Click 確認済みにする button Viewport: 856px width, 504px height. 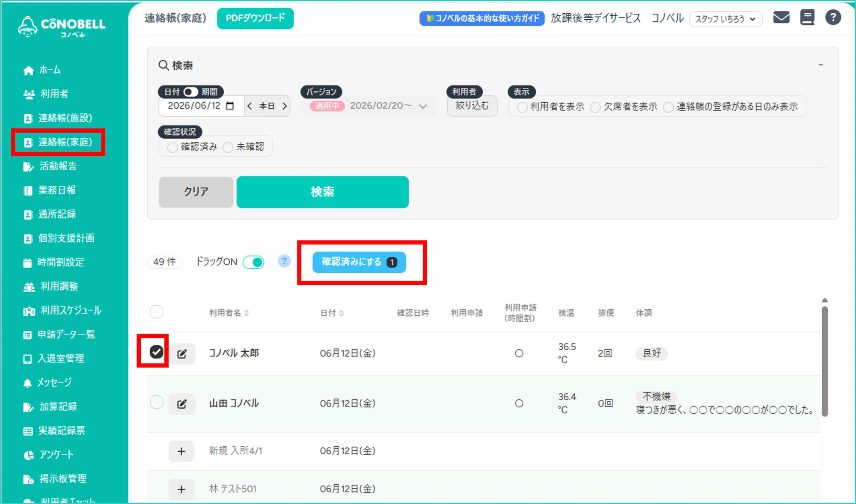[359, 262]
